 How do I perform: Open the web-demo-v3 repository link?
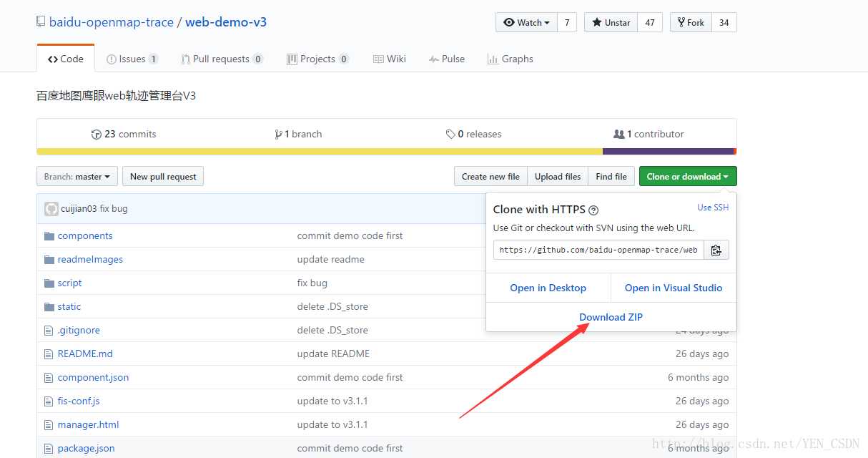[x=226, y=22]
